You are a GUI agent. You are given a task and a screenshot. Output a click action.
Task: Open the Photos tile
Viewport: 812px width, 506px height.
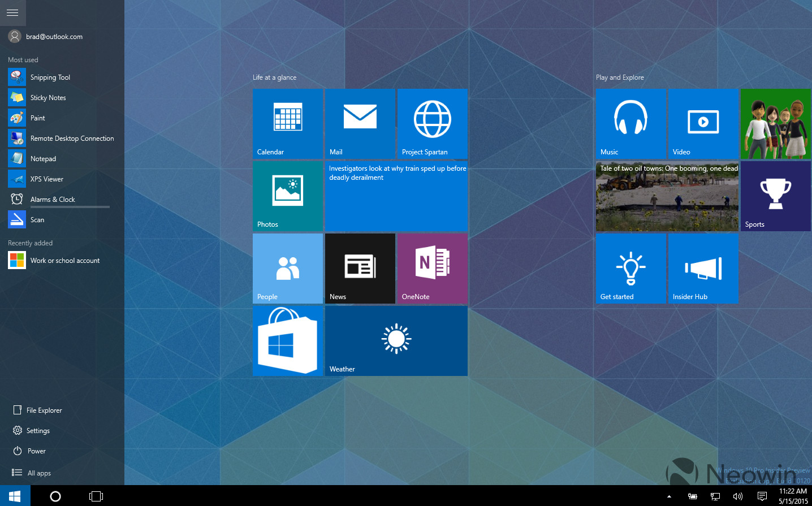click(288, 196)
